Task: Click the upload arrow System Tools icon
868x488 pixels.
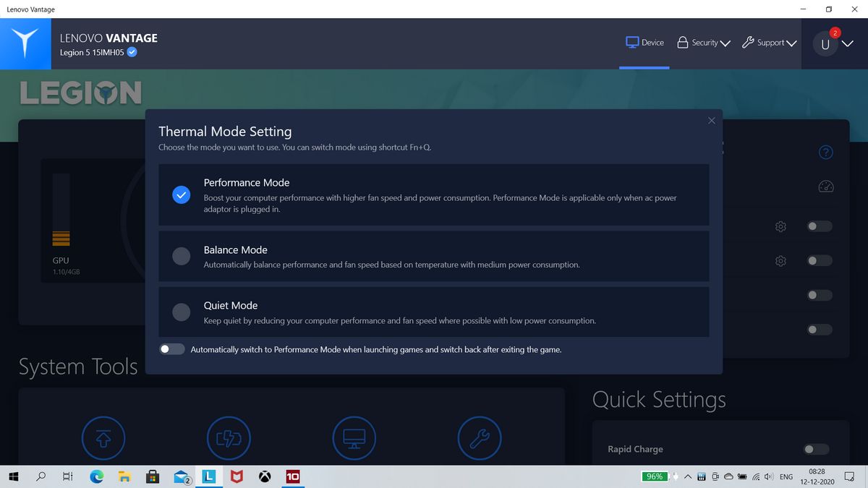Action: pos(103,437)
